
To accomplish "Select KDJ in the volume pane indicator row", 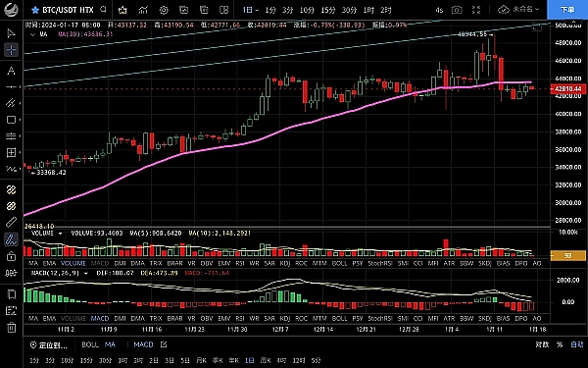I will coord(285,263).
